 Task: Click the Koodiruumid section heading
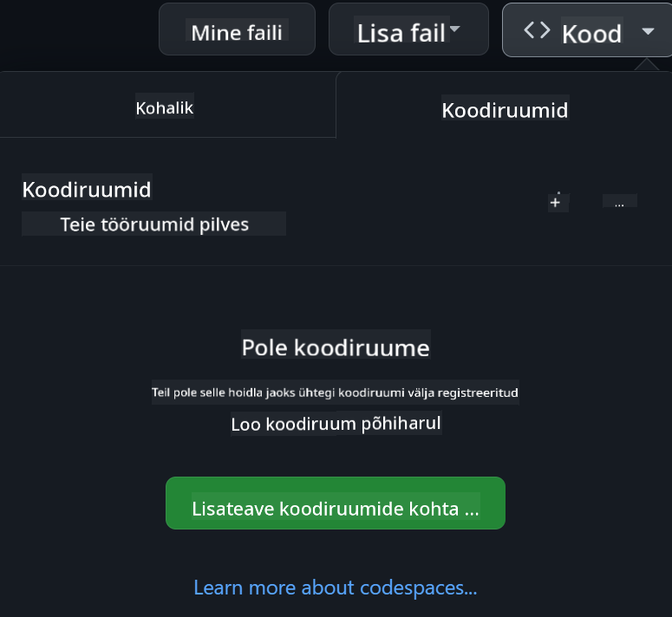pos(87,190)
